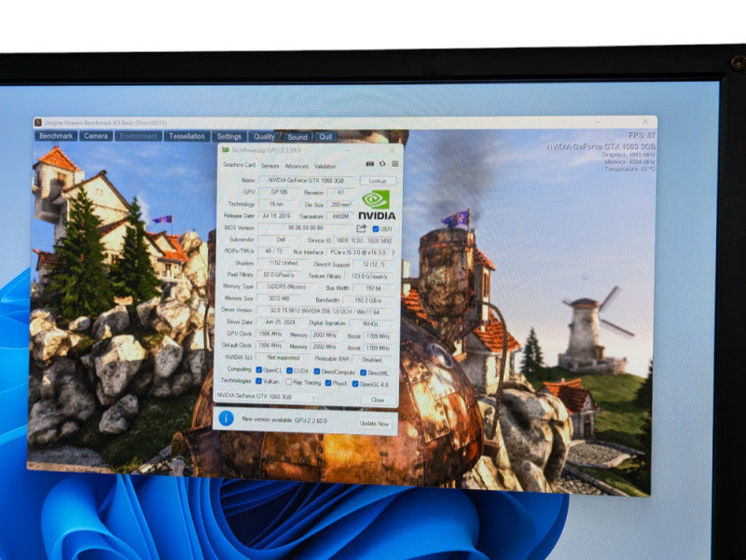Click the NVIDIA logo in GPU-Z

[x=377, y=205]
